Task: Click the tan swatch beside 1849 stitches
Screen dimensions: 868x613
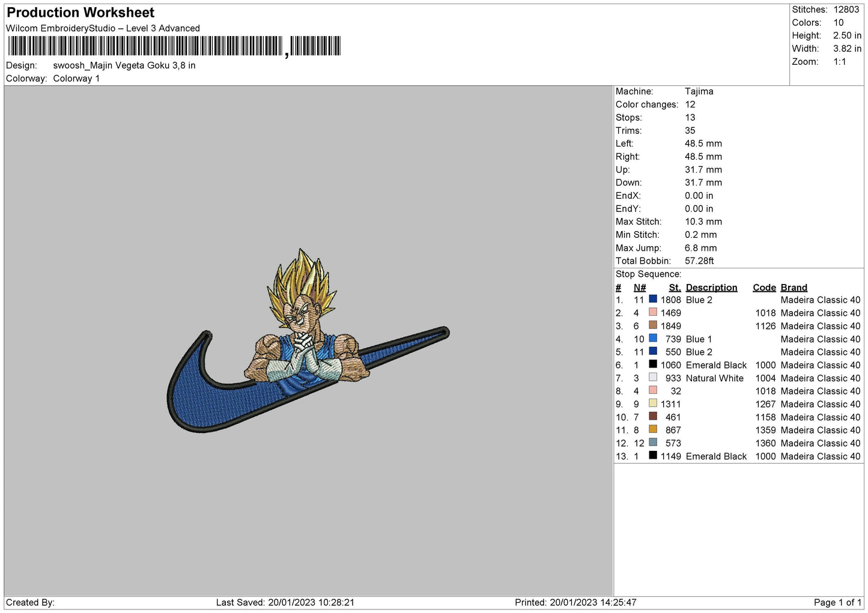Action: tap(652, 325)
